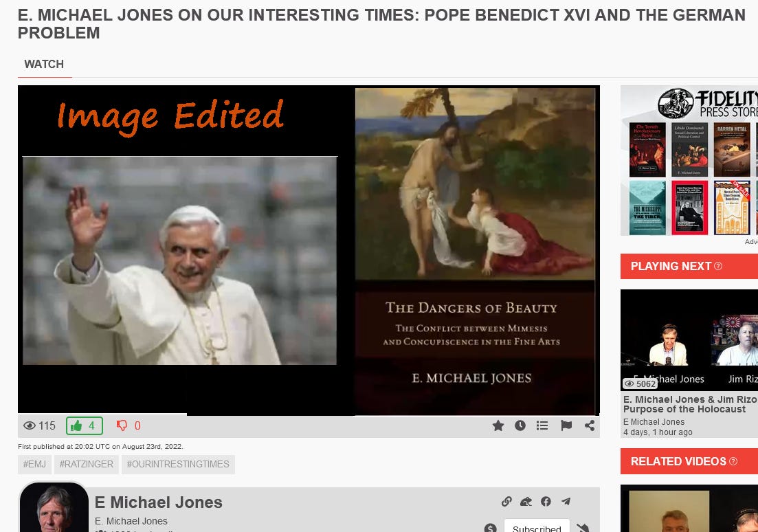
Task: Open channel website link chain icon
Action: coord(506,502)
